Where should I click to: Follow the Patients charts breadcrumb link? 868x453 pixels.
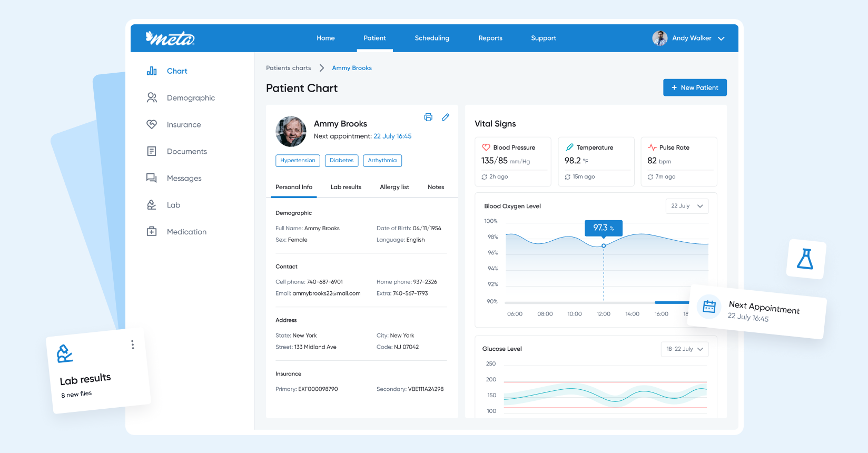tap(288, 68)
